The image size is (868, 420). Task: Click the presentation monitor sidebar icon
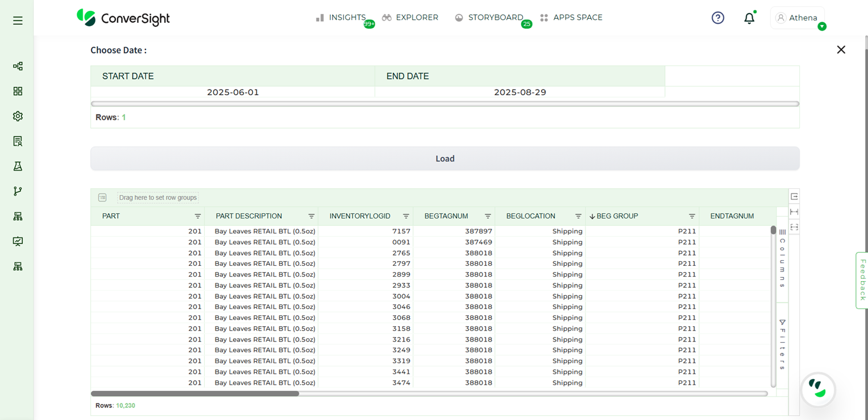coord(18,241)
